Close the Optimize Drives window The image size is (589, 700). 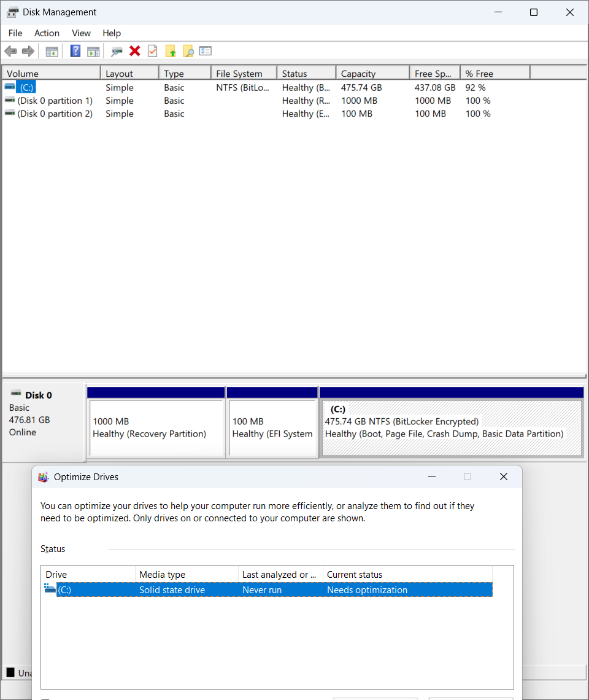[x=504, y=476]
